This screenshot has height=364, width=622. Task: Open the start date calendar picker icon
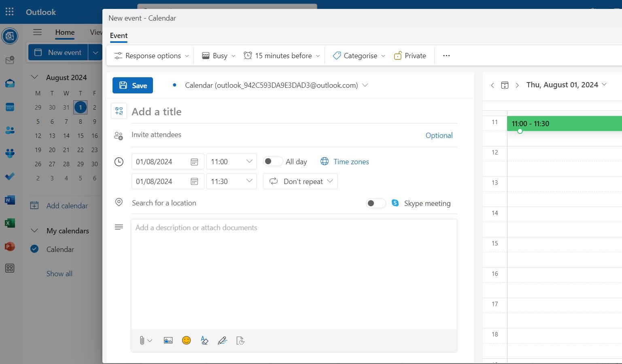[x=194, y=162]
